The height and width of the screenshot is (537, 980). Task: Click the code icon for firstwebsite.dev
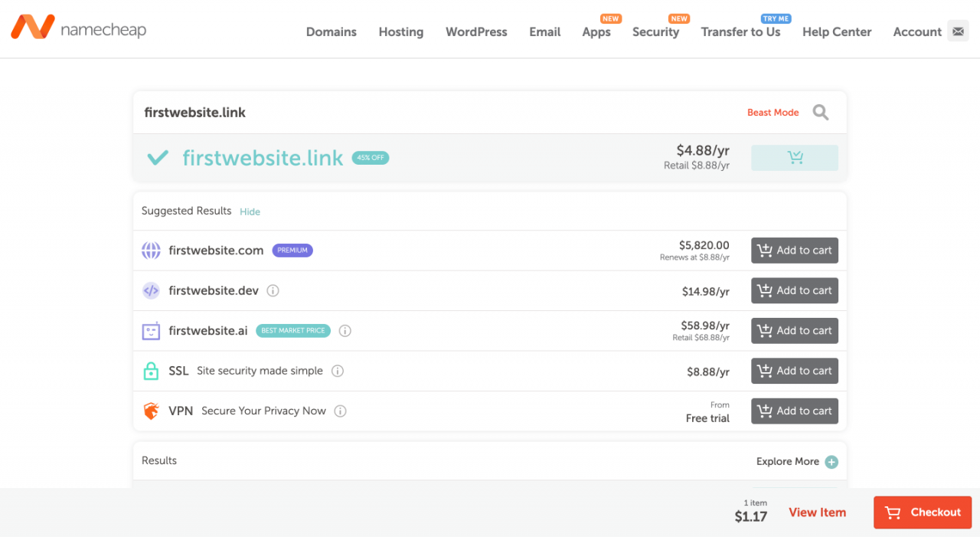pyautogui.click(x=151, y=290)
